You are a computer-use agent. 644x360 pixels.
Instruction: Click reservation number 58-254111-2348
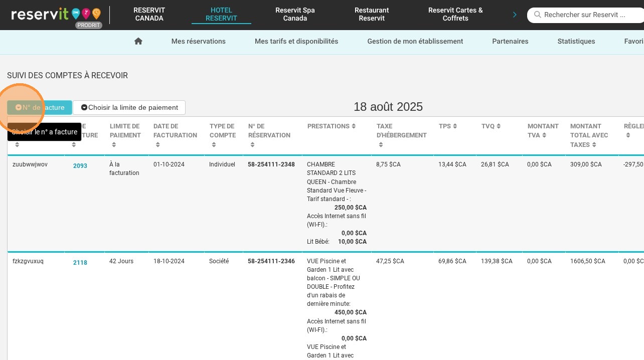(x=271, y=164)
